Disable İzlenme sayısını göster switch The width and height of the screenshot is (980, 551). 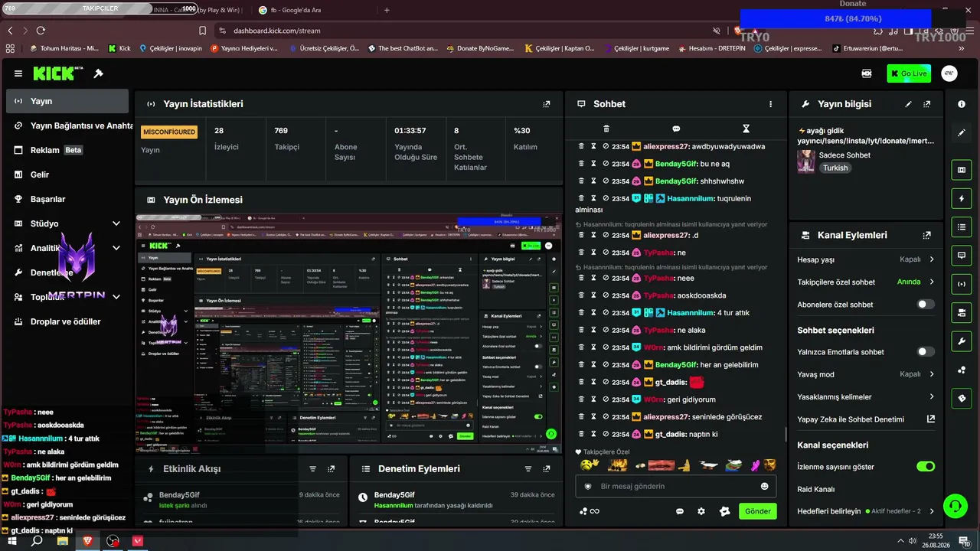tap(926, 467)
